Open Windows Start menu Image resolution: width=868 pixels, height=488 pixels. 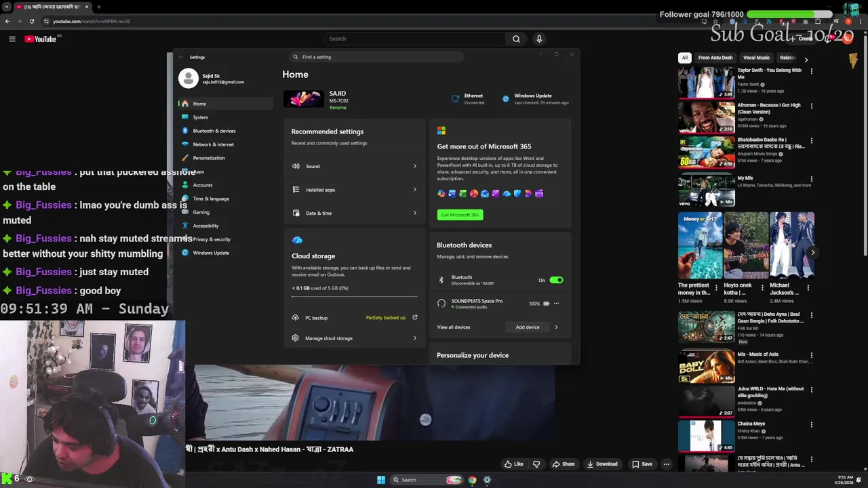coord(381,480)
